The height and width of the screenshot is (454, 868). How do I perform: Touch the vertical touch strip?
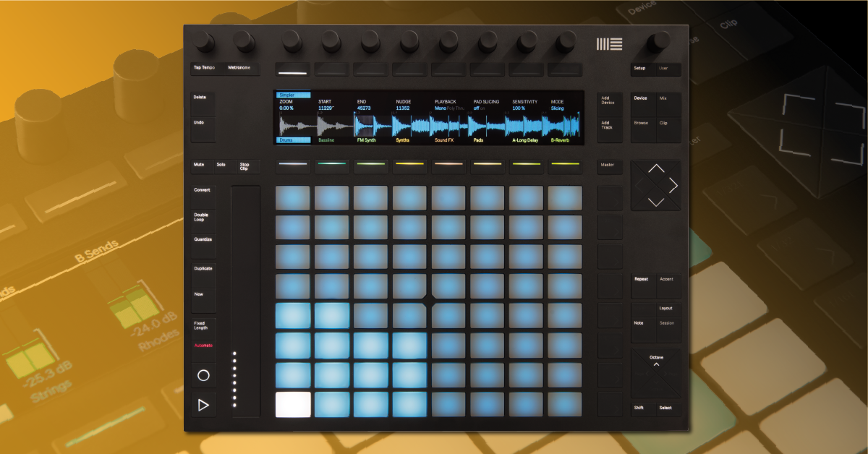coord(245,301)
